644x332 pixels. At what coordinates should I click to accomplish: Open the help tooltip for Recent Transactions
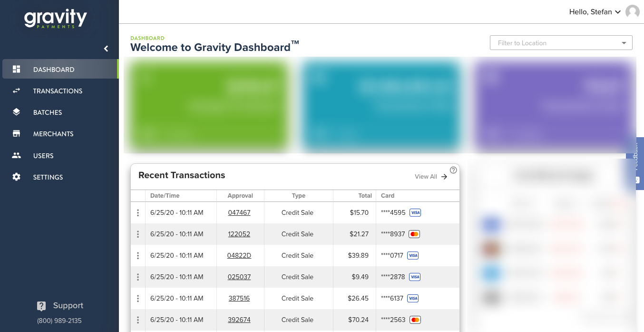click(453, 170)
